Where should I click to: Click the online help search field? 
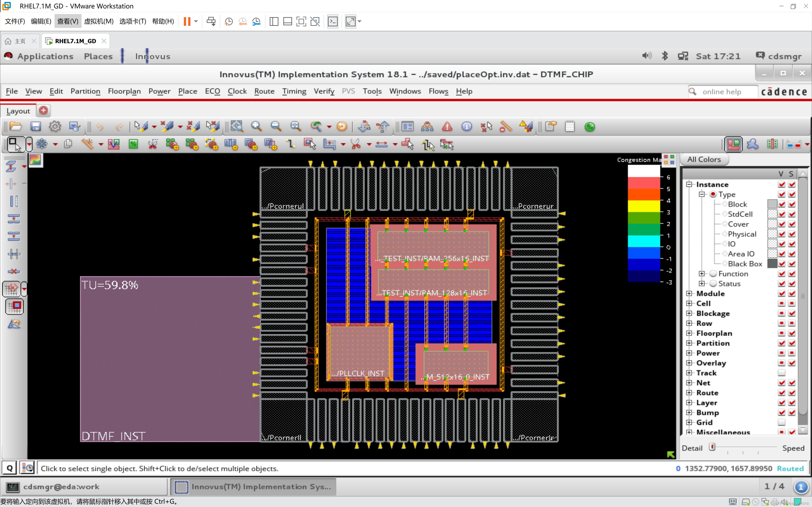point(725,92)
